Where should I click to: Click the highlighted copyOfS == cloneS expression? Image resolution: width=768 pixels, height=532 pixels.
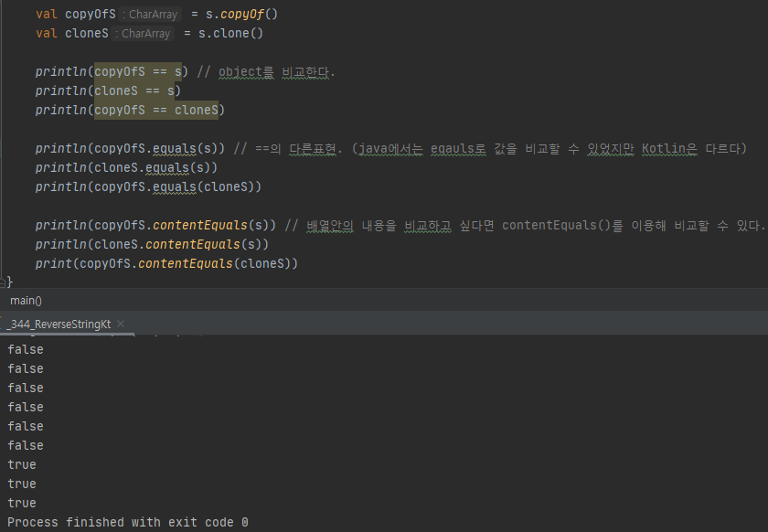coord(156,110)
